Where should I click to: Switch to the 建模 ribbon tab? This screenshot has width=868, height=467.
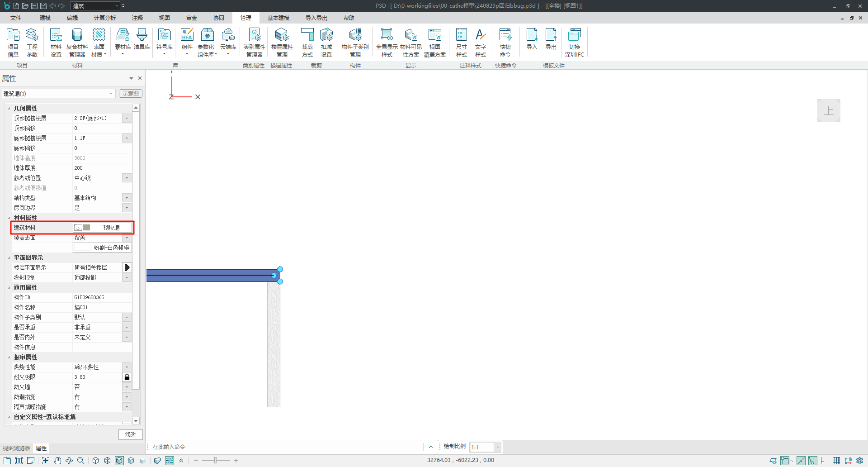[45, 18]
